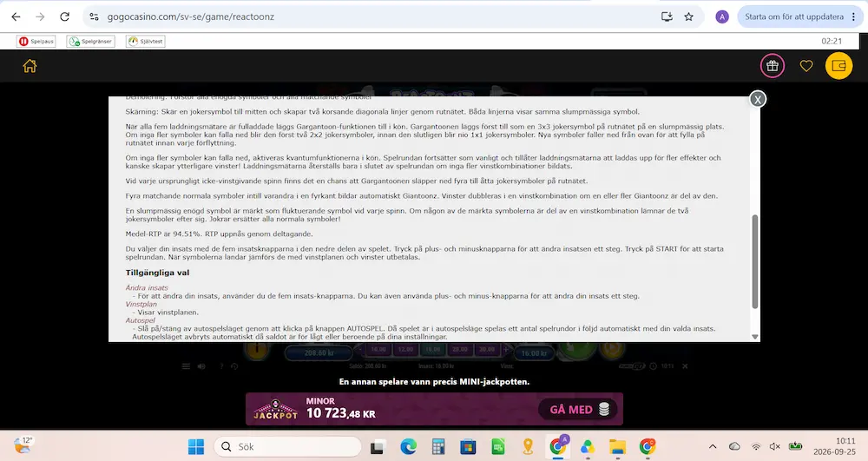Open second Chrome icon on taskbar
Image resolution: width=868 pixels, height=461 pixels.
(x=648, y=446)
